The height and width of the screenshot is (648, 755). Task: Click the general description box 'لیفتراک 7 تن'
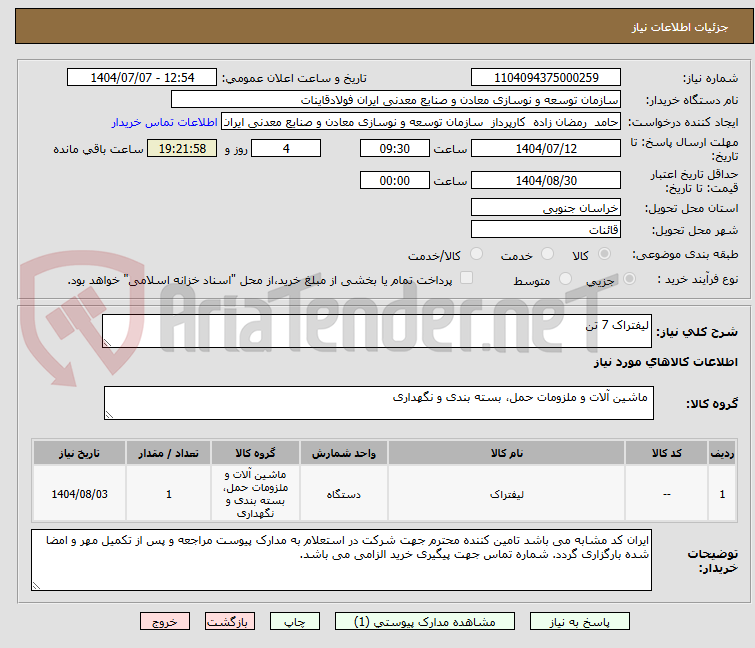click(x=377, y=331)
